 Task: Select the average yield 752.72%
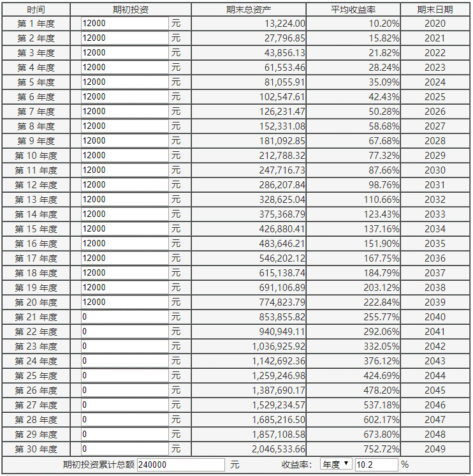coord(382,449)
